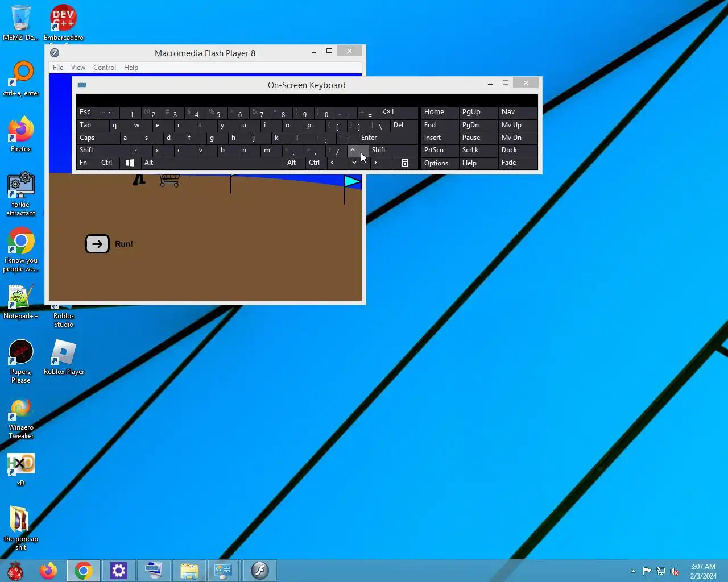This screenshot has height=582, width=728.
Task: Click the Esc key on On-Screen Keyboard
Action: (87, 113)
